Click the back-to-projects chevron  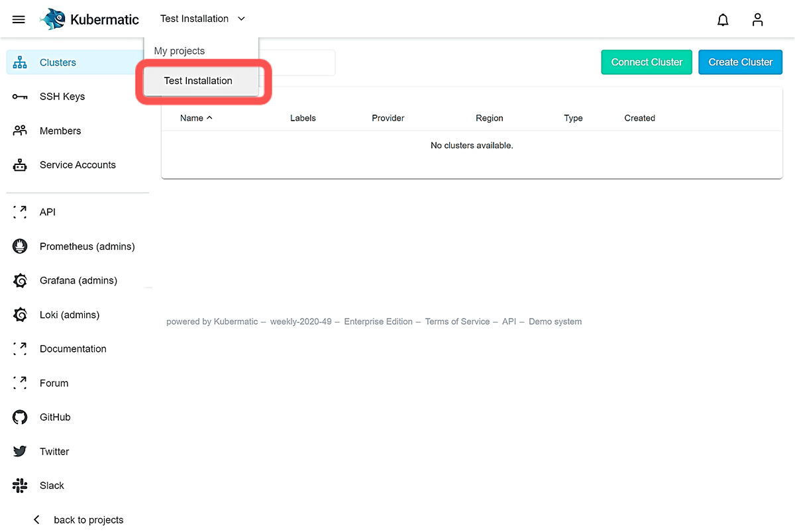tap(36, 519)
